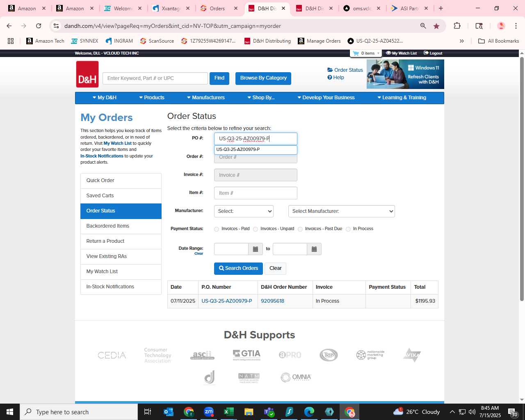Open Backordered Items in sidebar
Image resolution: width=525 pixels, height=420 pixels.
[x=121, y=226]
